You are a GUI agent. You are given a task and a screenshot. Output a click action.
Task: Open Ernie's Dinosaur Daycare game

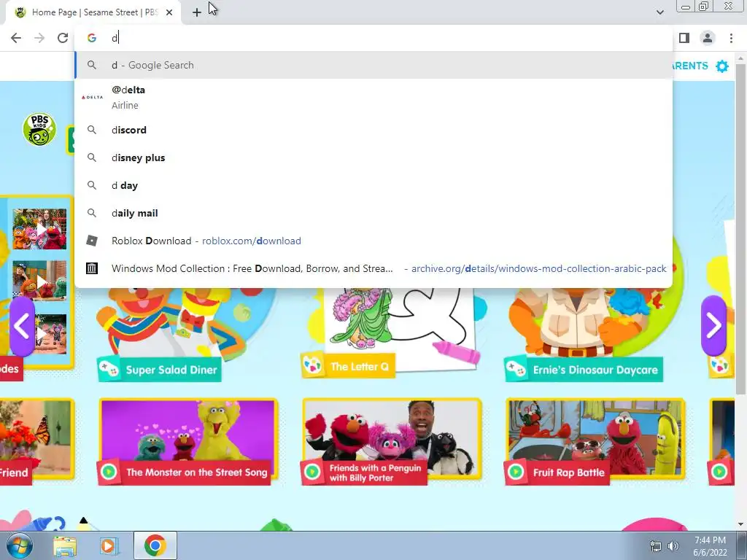point(595,333)
